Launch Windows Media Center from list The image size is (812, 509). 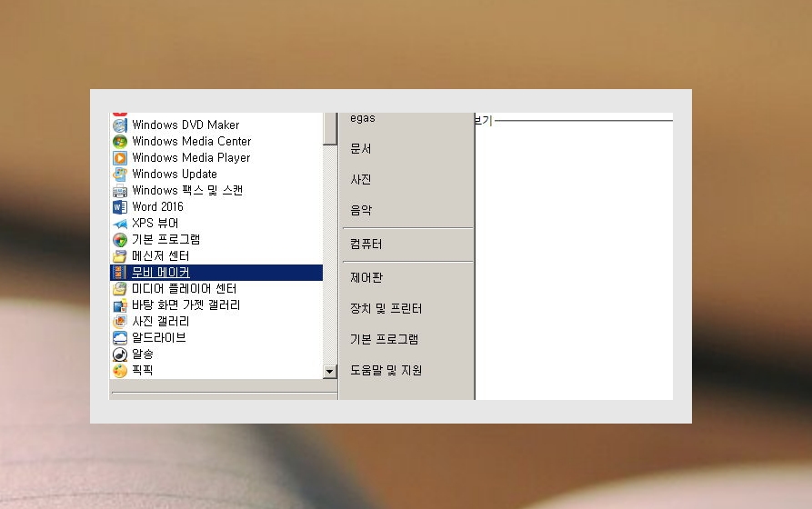click(191, 142)
